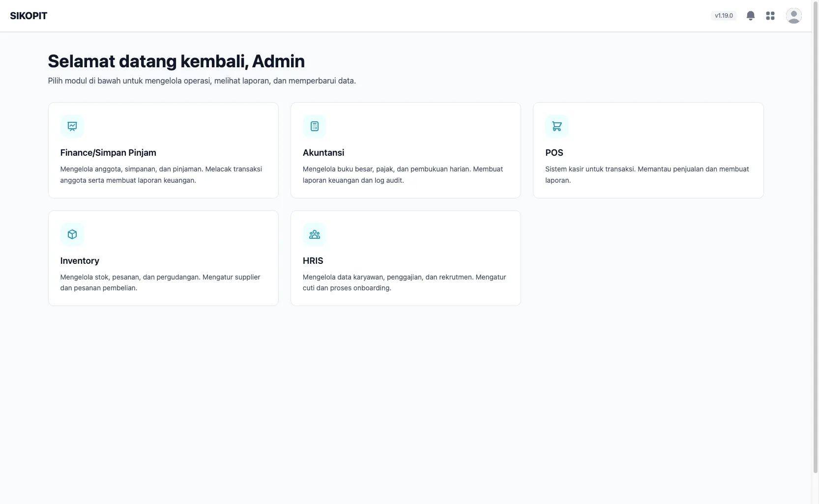819x504 pixels.
Task: Open the HRIS module title
Action: coord(313,261)
